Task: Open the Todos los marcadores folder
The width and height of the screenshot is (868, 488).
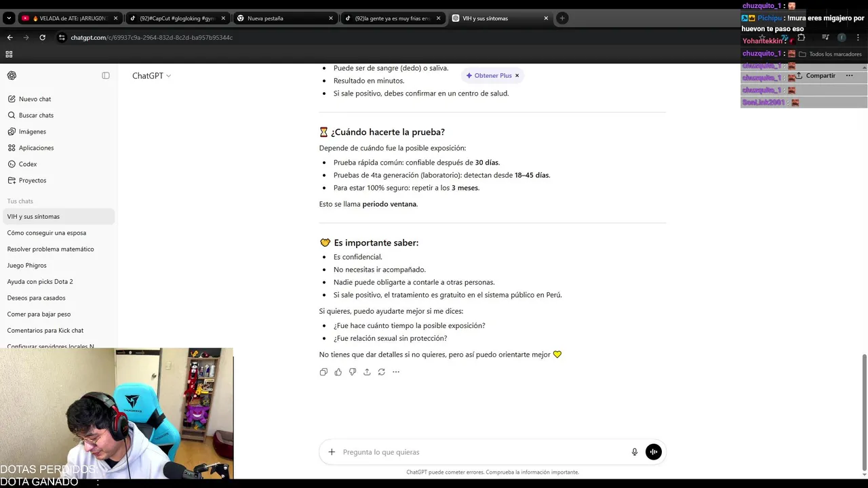Action: tap(830, 54)
